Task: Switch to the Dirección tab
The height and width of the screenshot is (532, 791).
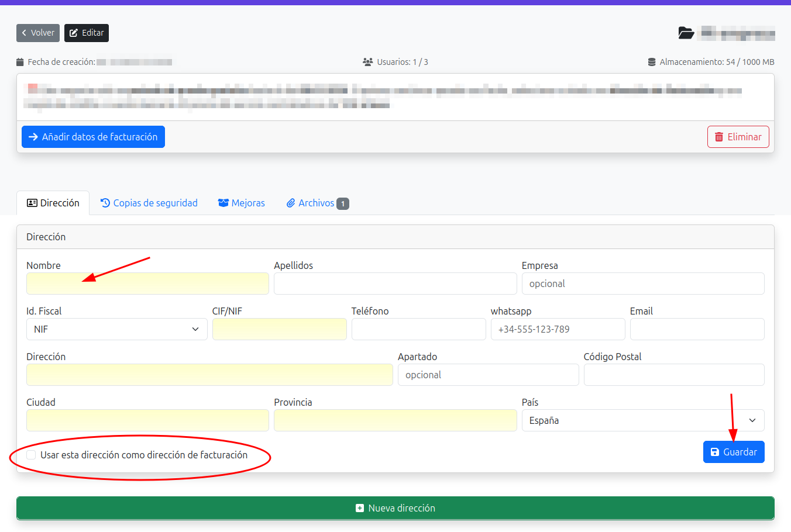Action: pos(53,203)
